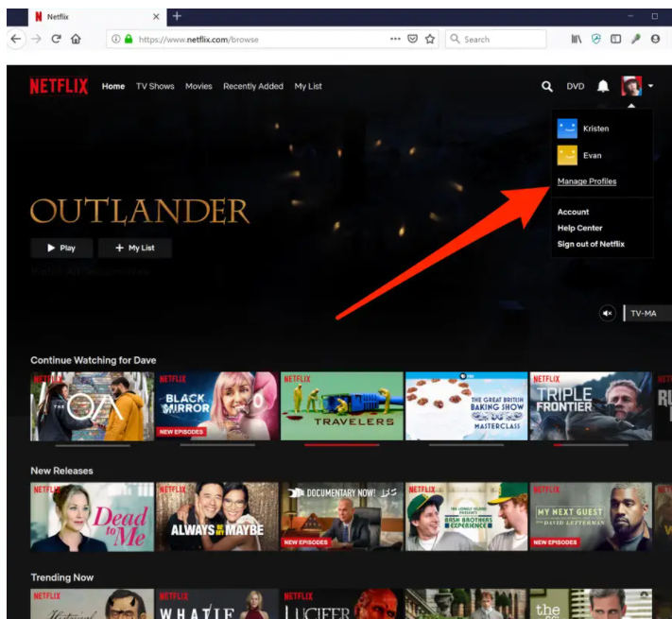Open the notifications bell
The width and height of the screenshot is (672, 619).
point(603,86)
